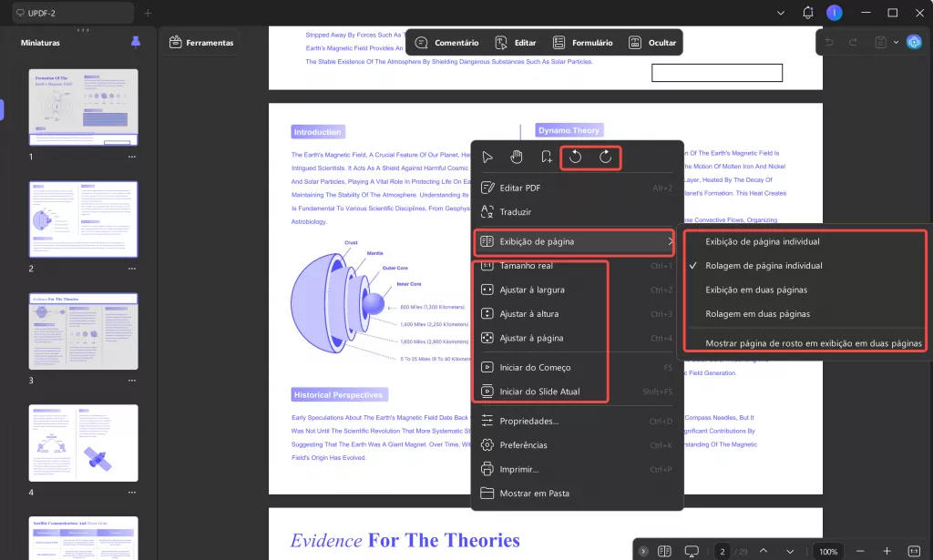
Task: Click the 100% zoom level field
Action: 828,552
